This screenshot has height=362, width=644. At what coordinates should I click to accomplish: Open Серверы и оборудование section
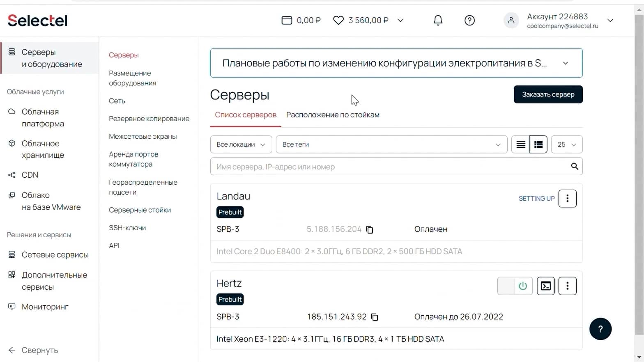(x=50, y=58)
